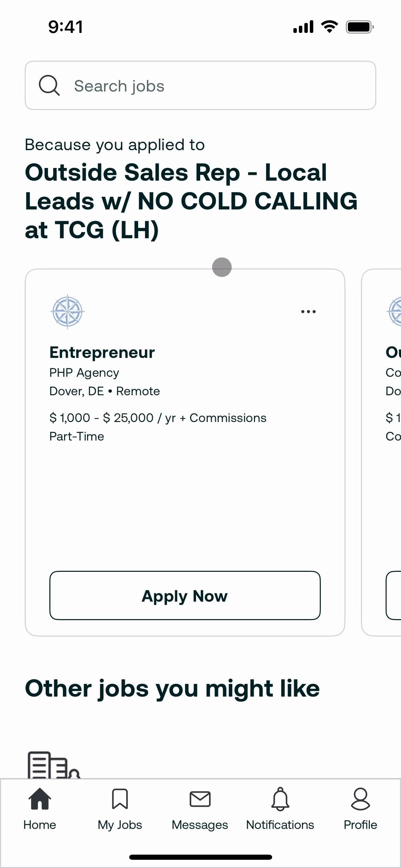401x868 pixels.
Task: Select the My Jobs tab label
Action: pos(120,825)
